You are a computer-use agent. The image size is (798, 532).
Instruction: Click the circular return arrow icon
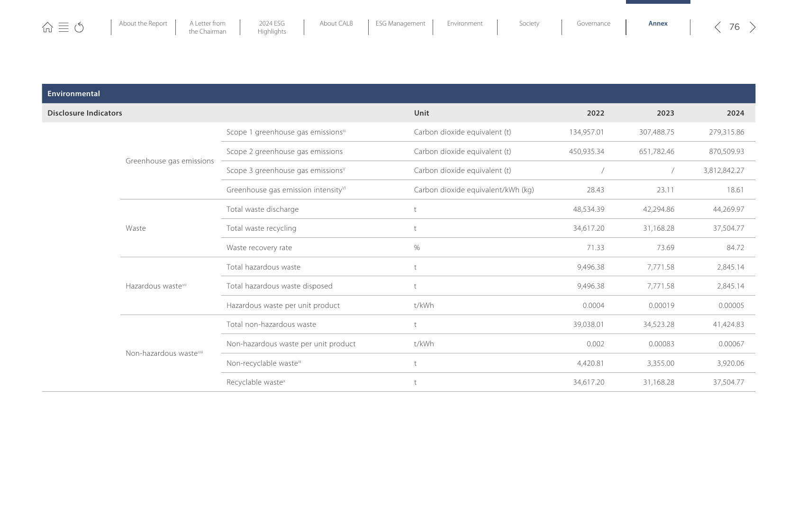[x=79, y=27]
